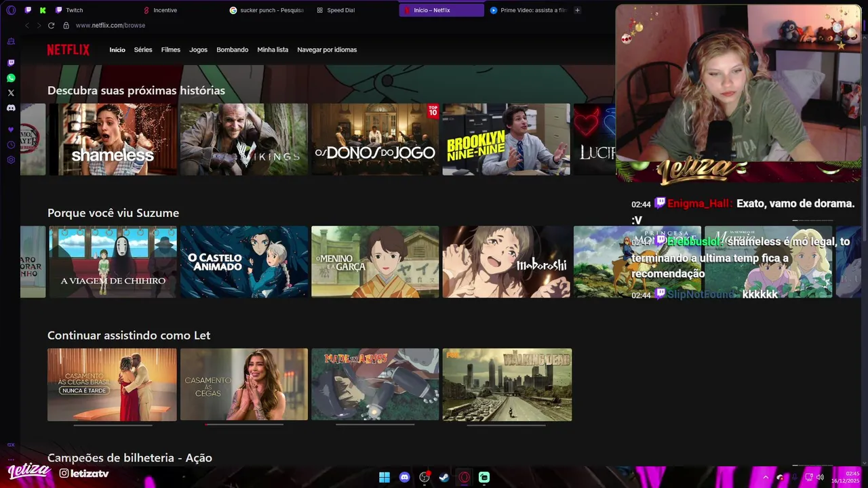Image resolution: width=868 pixels, height=488 pixels.
Task: Open Netflix Filmes menu
Action: click(x=171, y=49)
